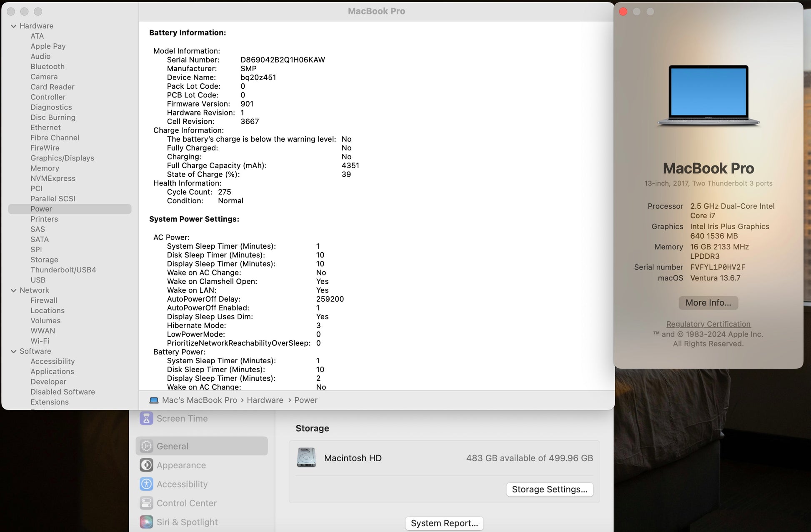
Task: Collapse the Hardware section
Action: point(13,26)
